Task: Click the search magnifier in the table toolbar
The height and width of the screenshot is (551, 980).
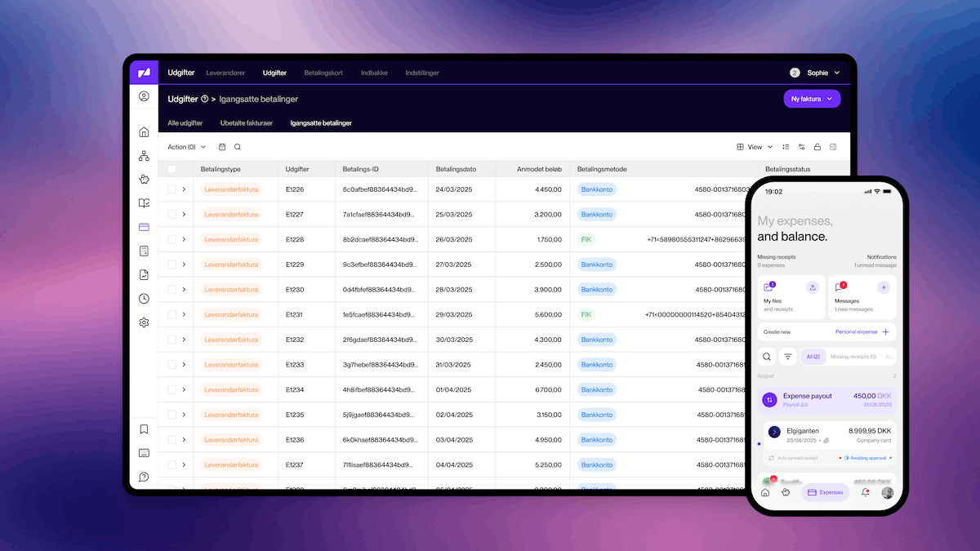Action: (238, 147)
